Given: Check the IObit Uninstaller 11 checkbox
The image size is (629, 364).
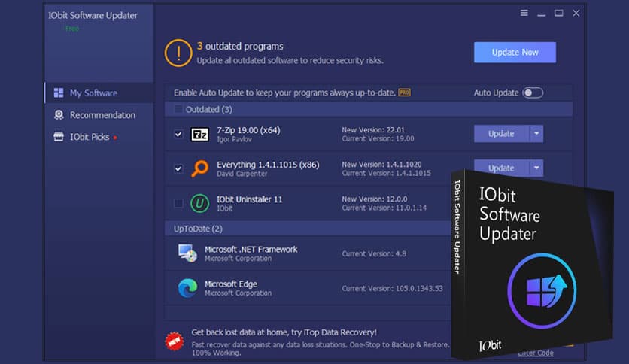Looking at the screenshot, I should 178,203.
